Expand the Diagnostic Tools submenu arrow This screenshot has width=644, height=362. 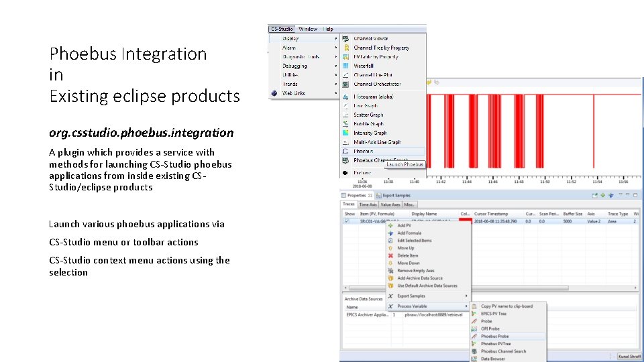[x=336, y=57]
